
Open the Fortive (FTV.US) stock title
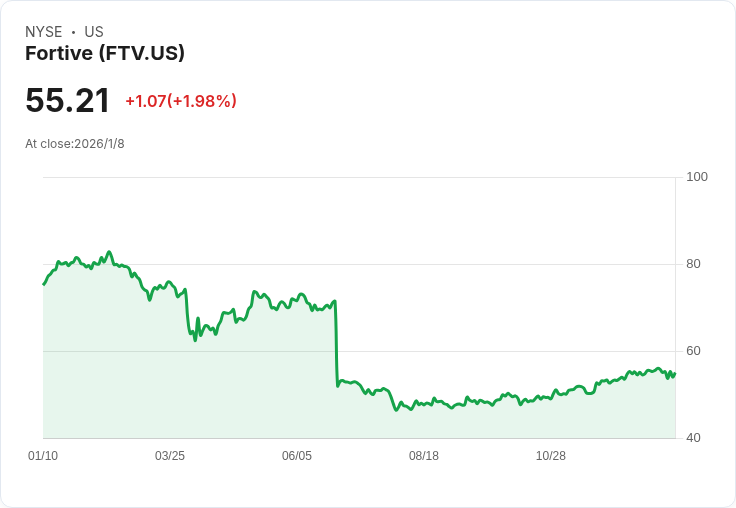tap(105, 54)
